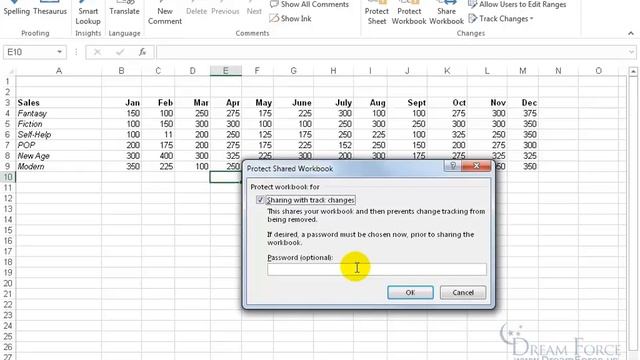Launch Smart Lookup insights
Viewport: 640px width, 360px height.
coord(88,13)
